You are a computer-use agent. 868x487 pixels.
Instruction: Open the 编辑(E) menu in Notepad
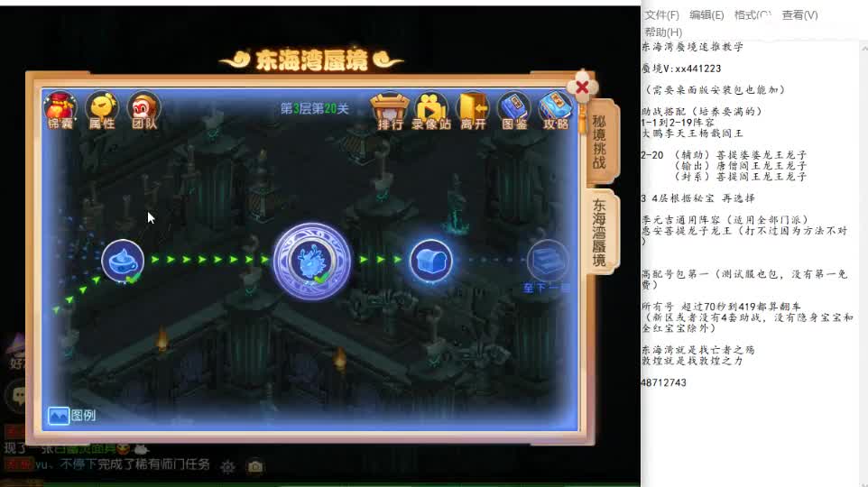click(x=706, y=15)
